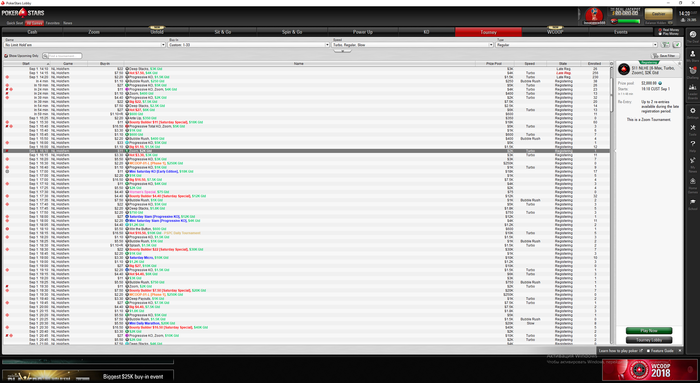Open the Settings gear in sidebar

tap(692, 112)
